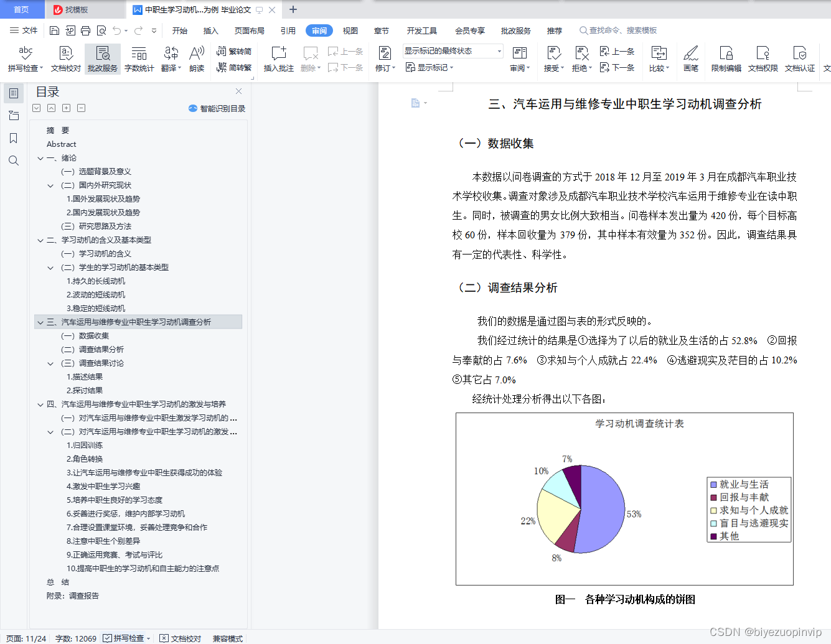Jump to Abstract in outline
Screen dimensions: 831x644
pos(61,144)
